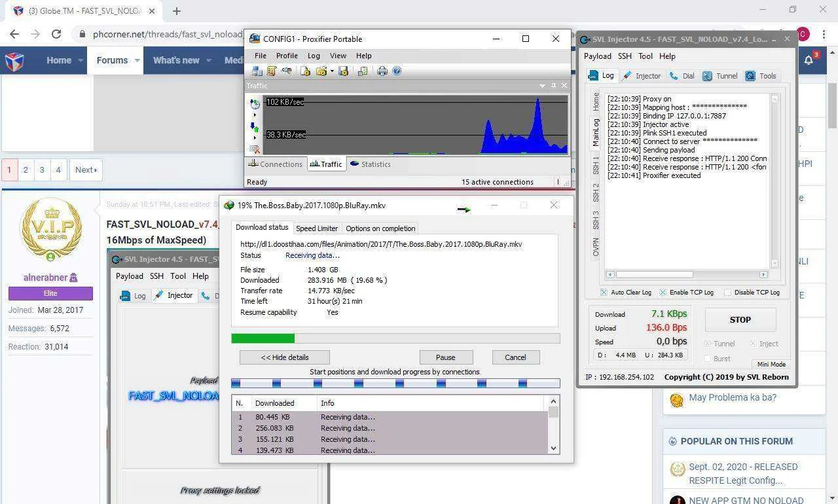This screenshot has height=504, width=838.
Task: Open the dropdown arrow beside Open Profile icon
Action: pyautogui.click(x=332, y=71)
